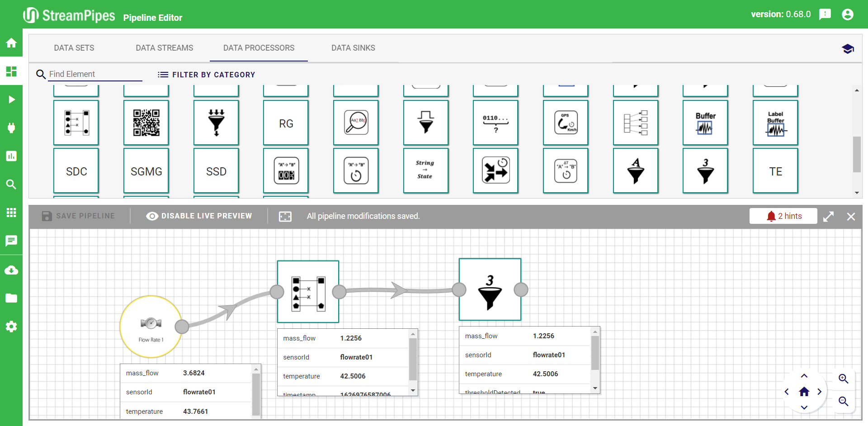
Task: Select the QR code processor icon
Action: pyautogui.click(x=146, y=123)
